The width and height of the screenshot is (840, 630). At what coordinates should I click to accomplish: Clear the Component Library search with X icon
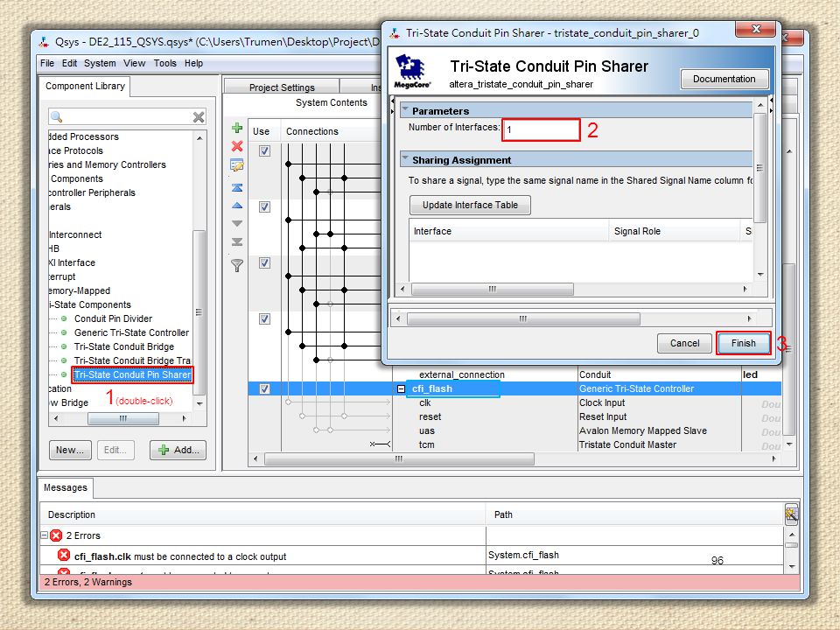pyautogui.click(x=199, y=116)
